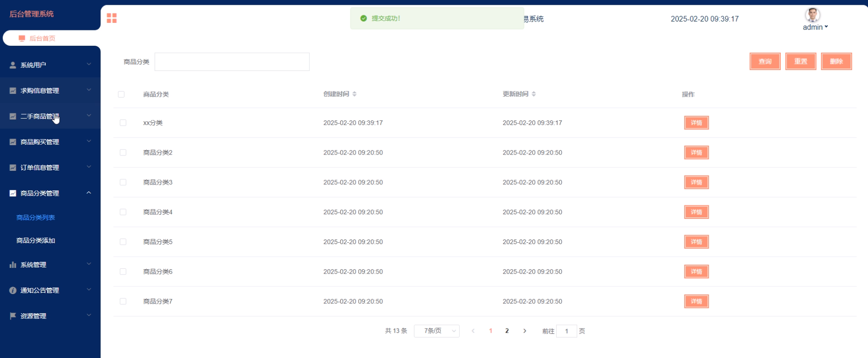This screenshot has width=868, height=358.
Task: Click the 商品分类 search input field
Action: coord(232,62)
